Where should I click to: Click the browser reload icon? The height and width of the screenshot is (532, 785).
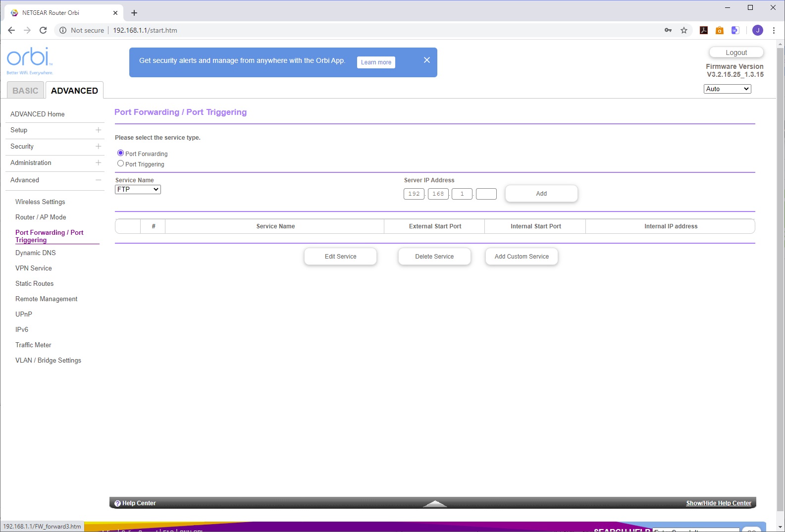point(43,30)
